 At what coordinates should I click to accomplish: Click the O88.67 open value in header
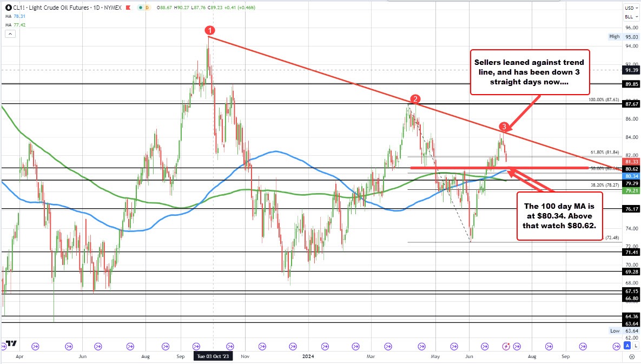[x=163, y=8]
